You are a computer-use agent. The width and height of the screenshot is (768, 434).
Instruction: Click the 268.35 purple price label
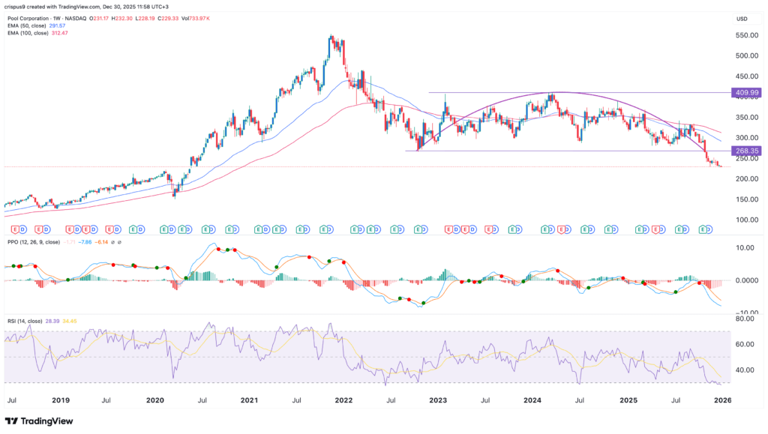click(746, 151)
